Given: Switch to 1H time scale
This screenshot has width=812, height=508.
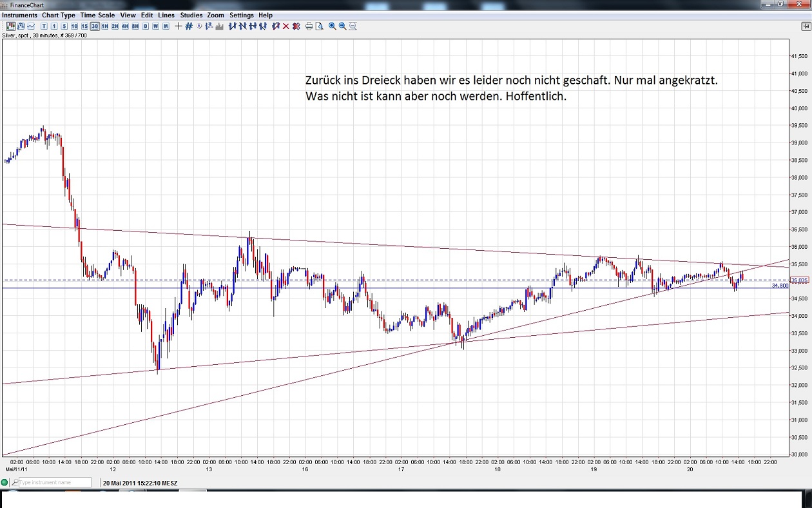Looking at the screenshot, I should click(x=105, y=26).
